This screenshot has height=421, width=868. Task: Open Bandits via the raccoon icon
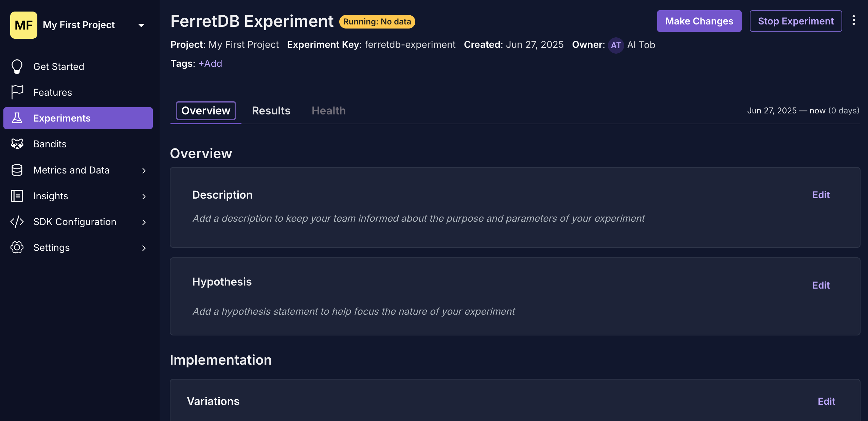click(x=17, y=144)
